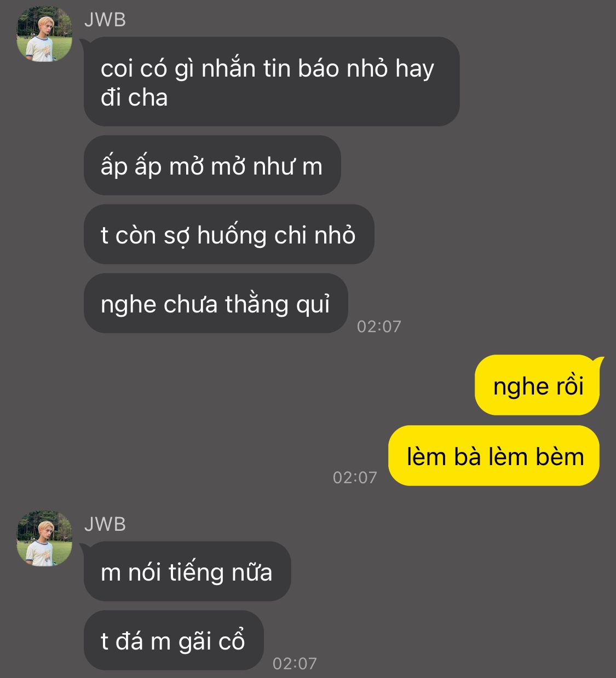
Task: Tap the yellow 'nghe rồi' sent message
Action: (x=537, y=385)
